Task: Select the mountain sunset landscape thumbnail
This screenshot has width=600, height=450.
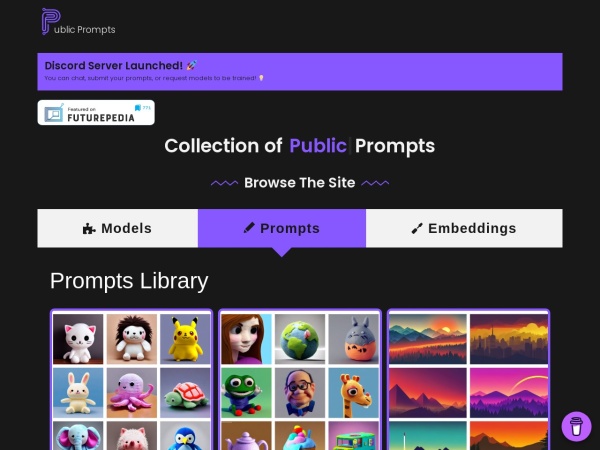Action: click(428, 339)
